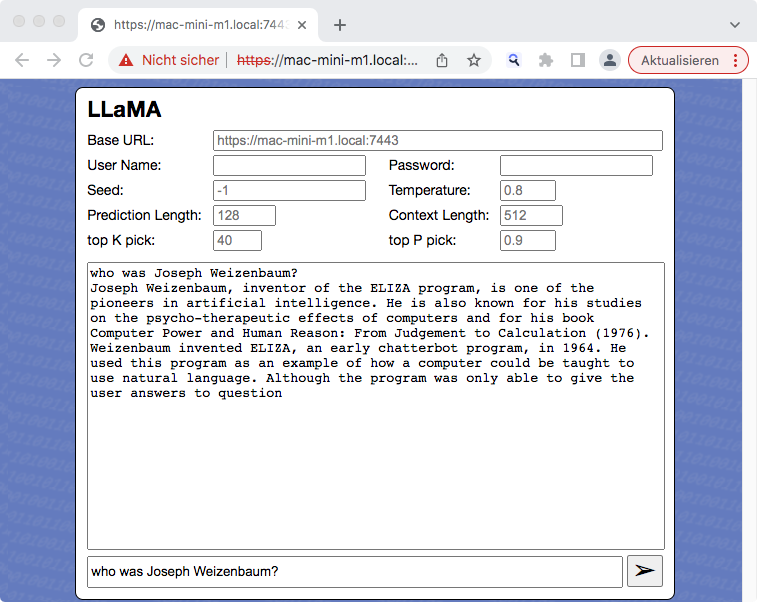Click the Context Length field

531,215
